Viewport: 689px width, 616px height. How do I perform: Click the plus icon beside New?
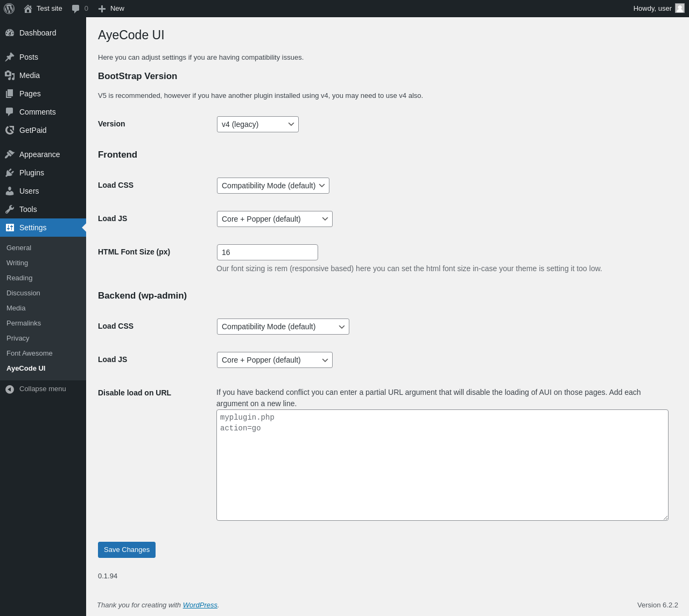coord(102,9)
